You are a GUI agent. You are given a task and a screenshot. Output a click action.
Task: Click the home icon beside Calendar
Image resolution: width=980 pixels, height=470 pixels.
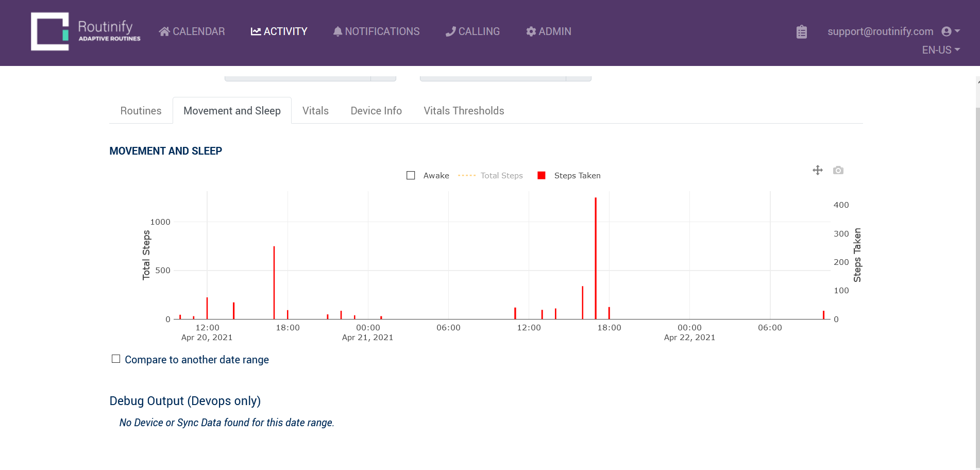coord(164,31)
